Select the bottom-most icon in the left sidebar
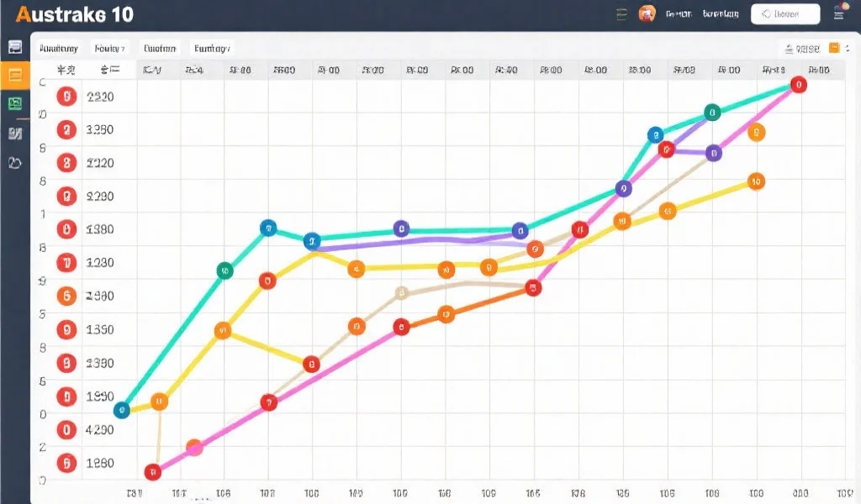861x504 pixels. point(14,162)
